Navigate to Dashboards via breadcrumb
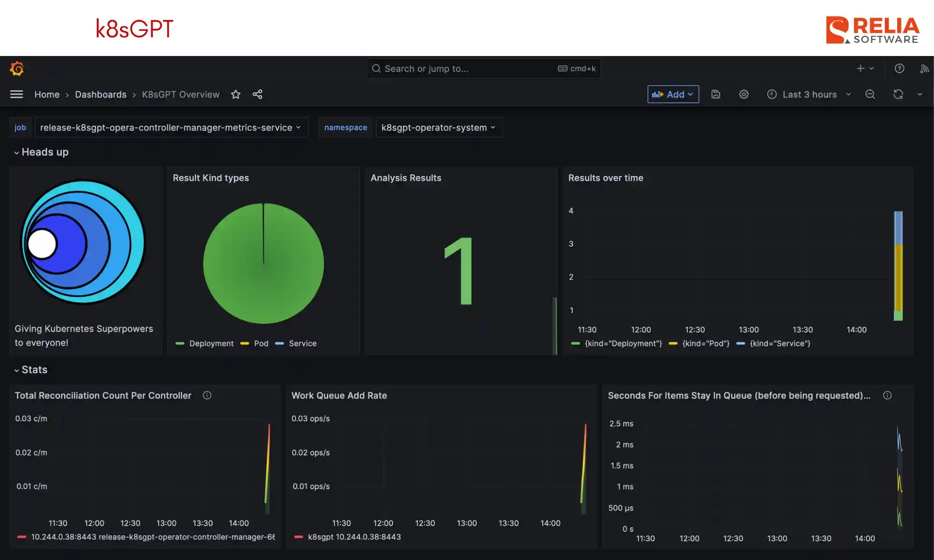Viewport: 934px width, 560px height. tap(100, 94)
